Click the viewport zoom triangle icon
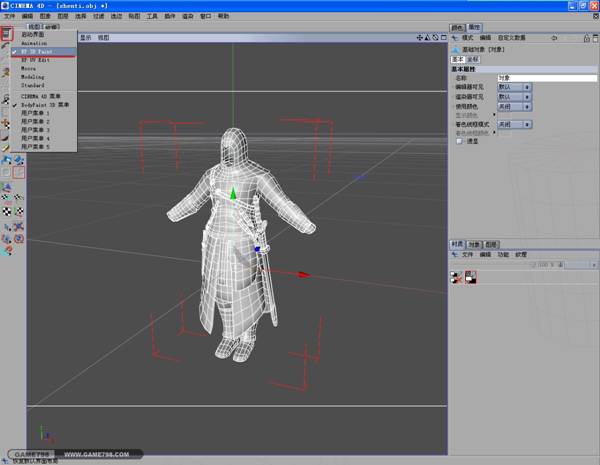600x465 pixels. (x=427, y=38)
